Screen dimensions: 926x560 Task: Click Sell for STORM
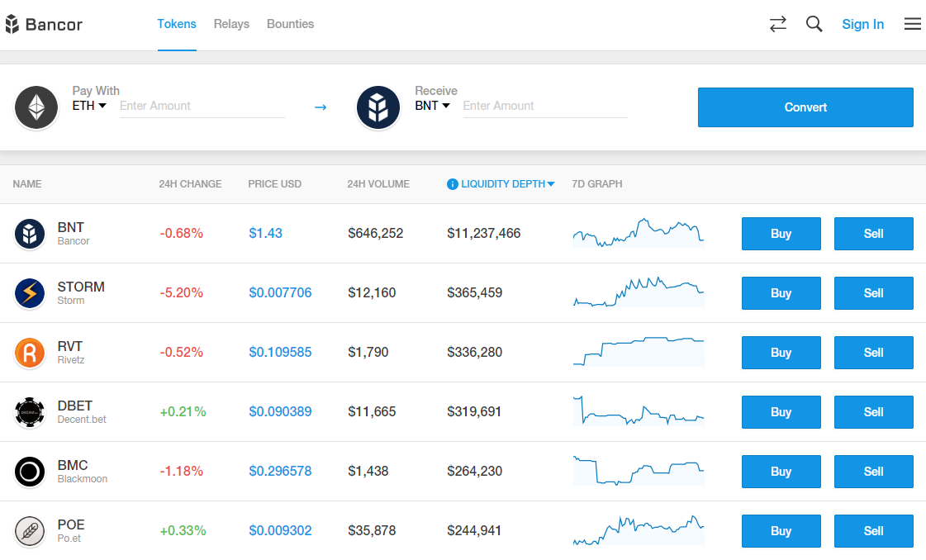(873, 293)
